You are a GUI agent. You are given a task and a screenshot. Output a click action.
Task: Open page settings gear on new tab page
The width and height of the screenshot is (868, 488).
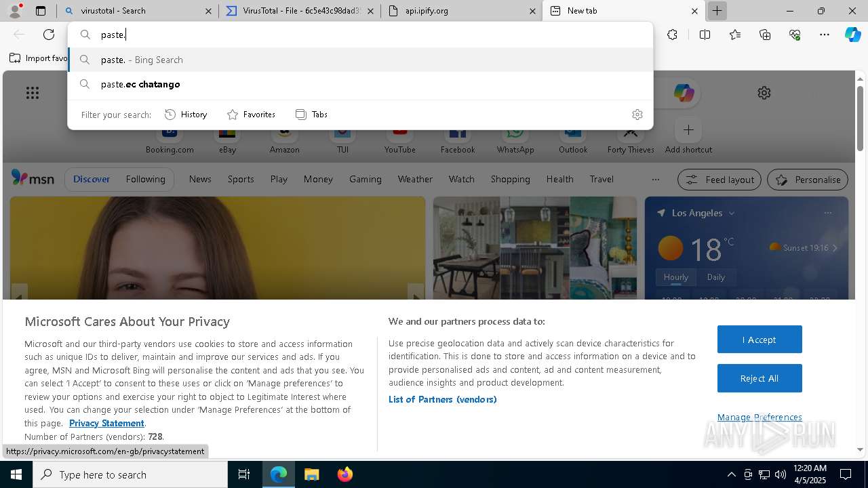(764, 93)
